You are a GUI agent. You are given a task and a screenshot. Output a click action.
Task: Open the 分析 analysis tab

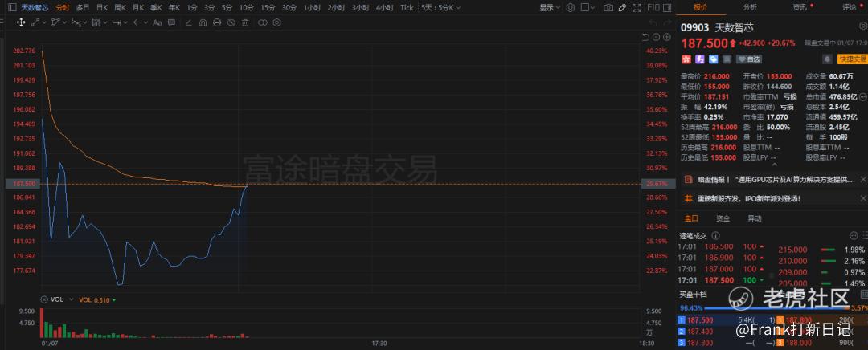[x=750, y=7]
